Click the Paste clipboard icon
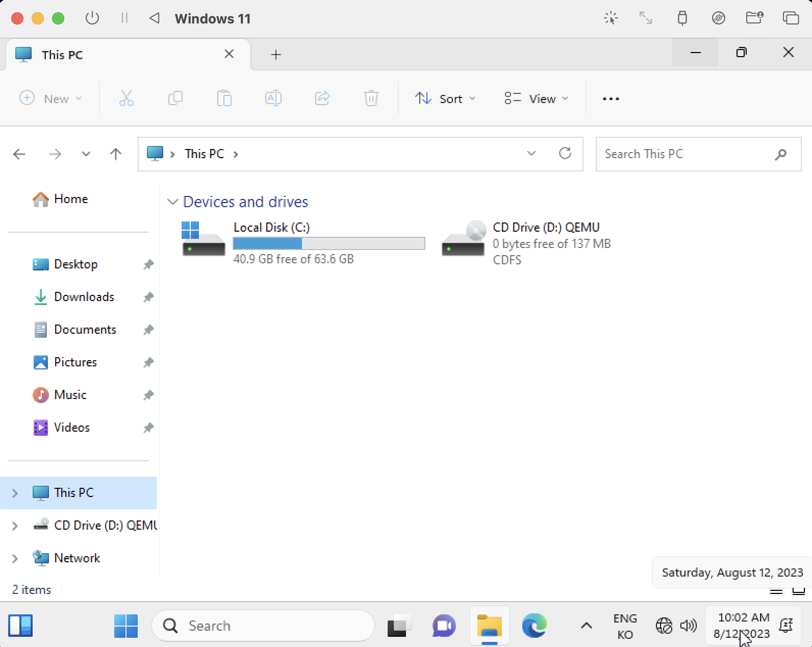The image size is (812, 647). pyautogui.click(x=224, y=98)
